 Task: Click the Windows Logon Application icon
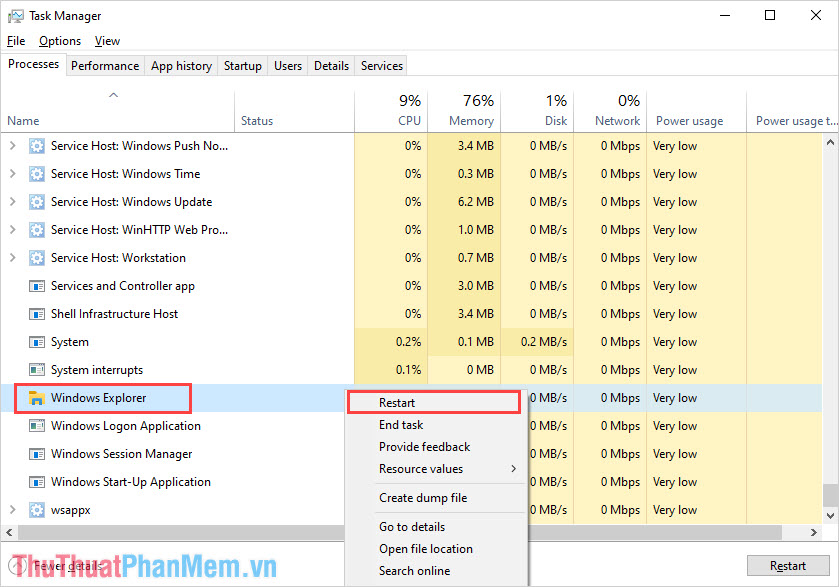click(x=37, y=426)
